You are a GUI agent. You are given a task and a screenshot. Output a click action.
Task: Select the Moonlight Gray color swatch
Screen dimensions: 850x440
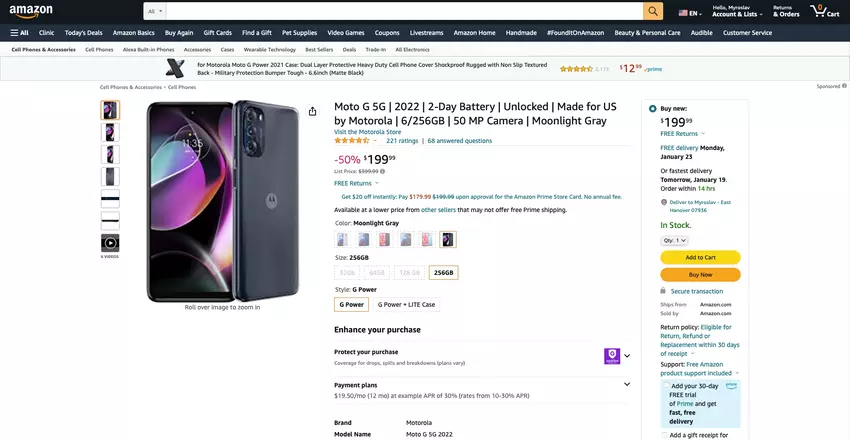448,239
